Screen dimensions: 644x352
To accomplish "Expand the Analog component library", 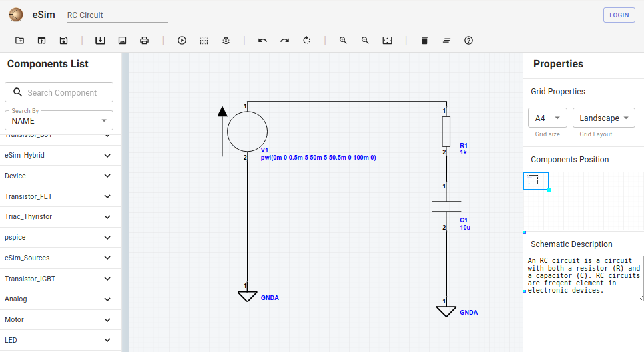I will 61,299.
